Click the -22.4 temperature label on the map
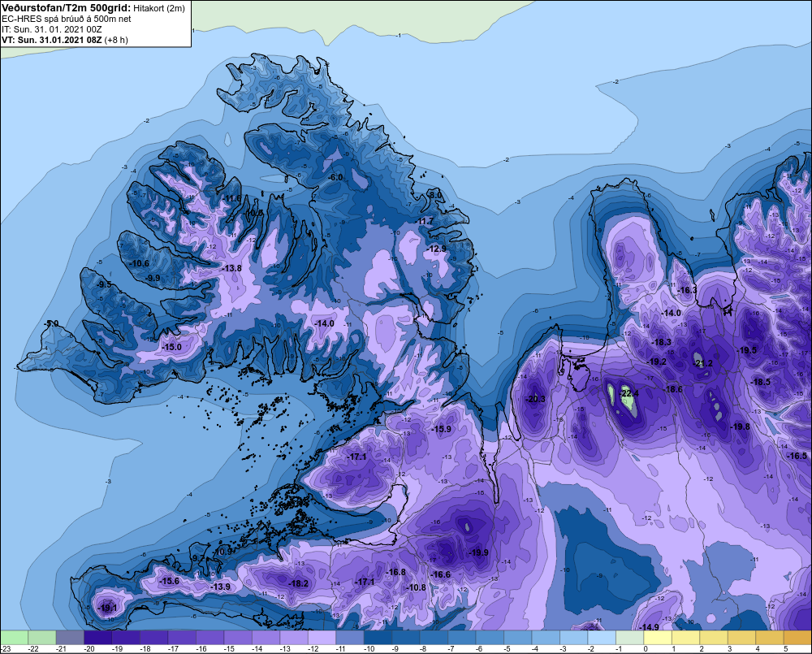 (629, 393)
